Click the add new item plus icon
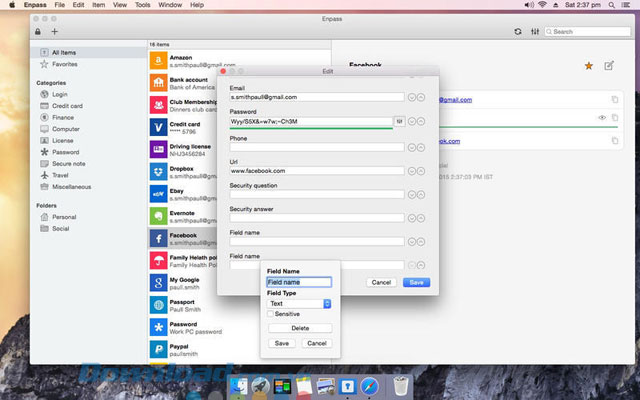Viewport: 640px width, 400px height. coord(55,32)
